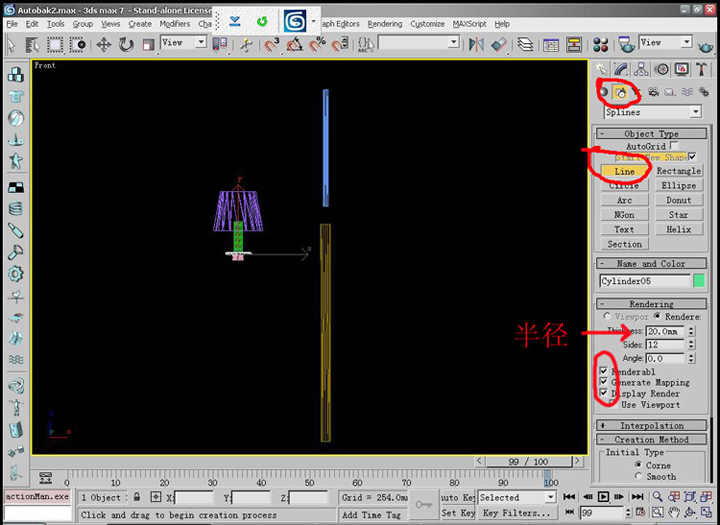The width and height of the screenshot is (720, 525).
Task: Open the File menu
Action: tap(11, 24)
